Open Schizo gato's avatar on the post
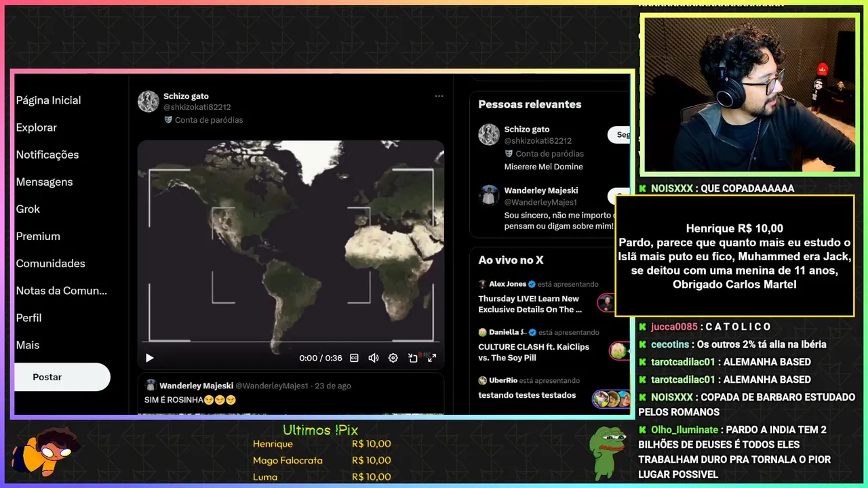The height and width of the screenshot is (488, 868). click(149, 102)
